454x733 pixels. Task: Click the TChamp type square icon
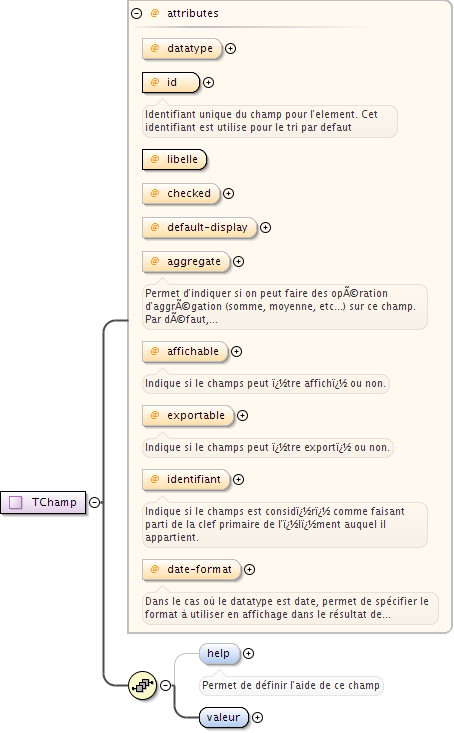coord(16,503)
